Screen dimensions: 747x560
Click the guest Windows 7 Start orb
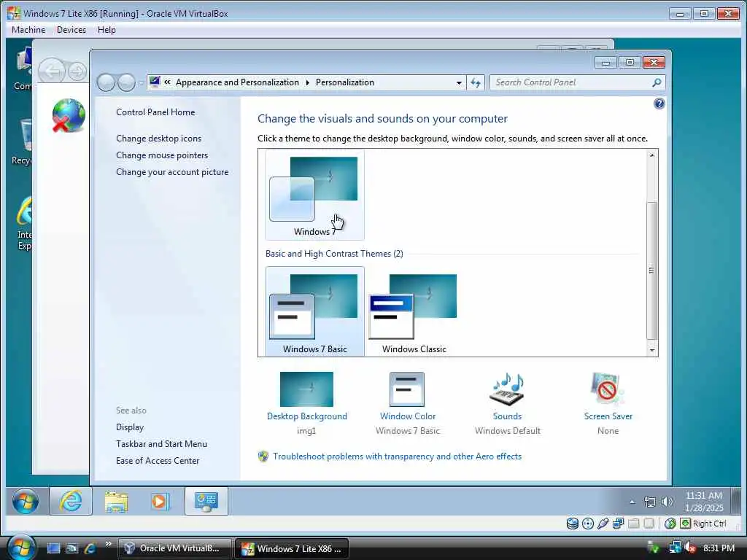[26, 502]
